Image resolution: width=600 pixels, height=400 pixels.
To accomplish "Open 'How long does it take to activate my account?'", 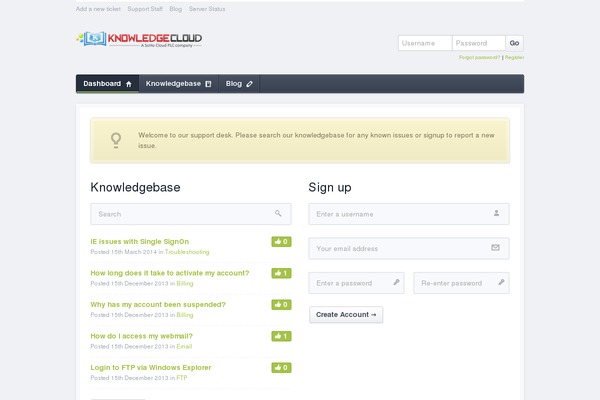I will click(x=170, y=273).
